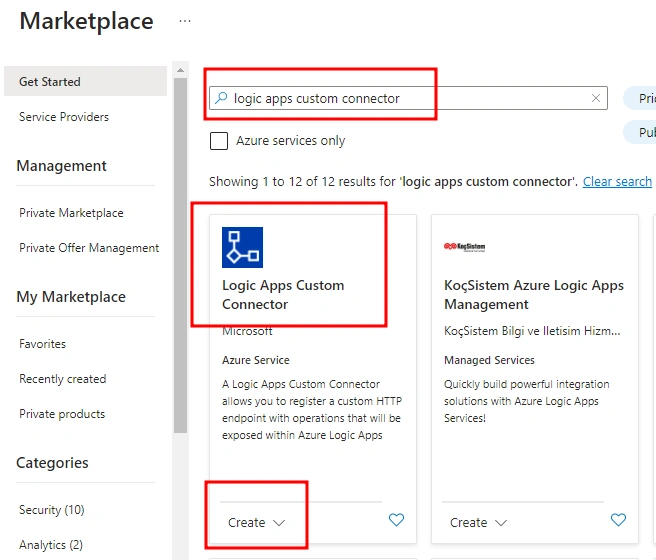Open Logic Apps Custom Connector title
This screenshot has width=656, height=560.
click(283, 295)
